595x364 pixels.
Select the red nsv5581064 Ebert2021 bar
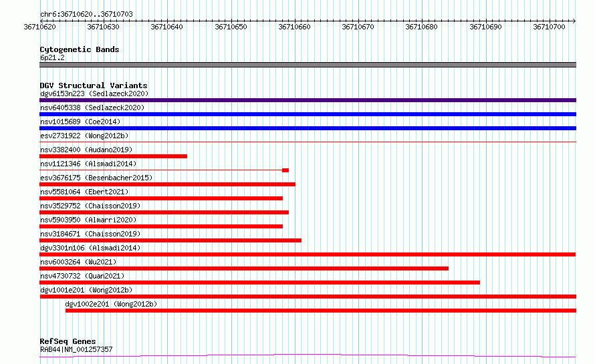pyautogui.click(x=161, y=198)
